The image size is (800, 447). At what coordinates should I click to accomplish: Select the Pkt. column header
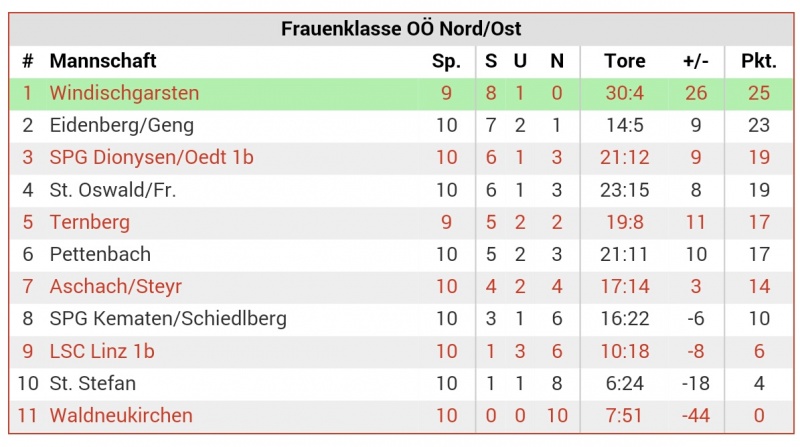(x=759, y=61)
